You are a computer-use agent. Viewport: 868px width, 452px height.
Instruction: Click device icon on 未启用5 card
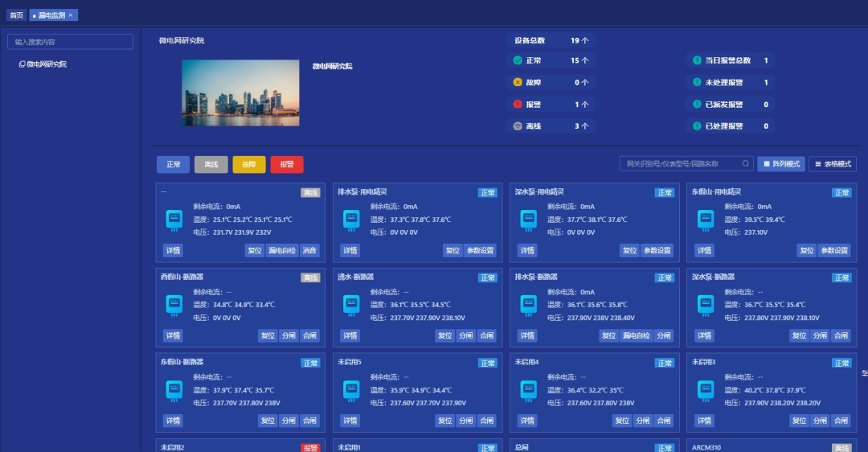pos(351,391)
